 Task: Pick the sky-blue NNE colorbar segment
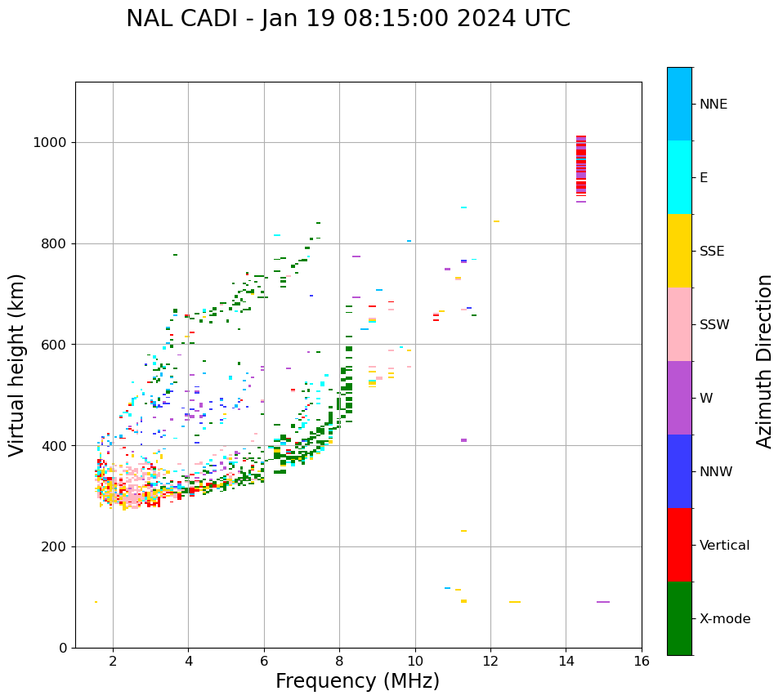[x=679, y=104]
